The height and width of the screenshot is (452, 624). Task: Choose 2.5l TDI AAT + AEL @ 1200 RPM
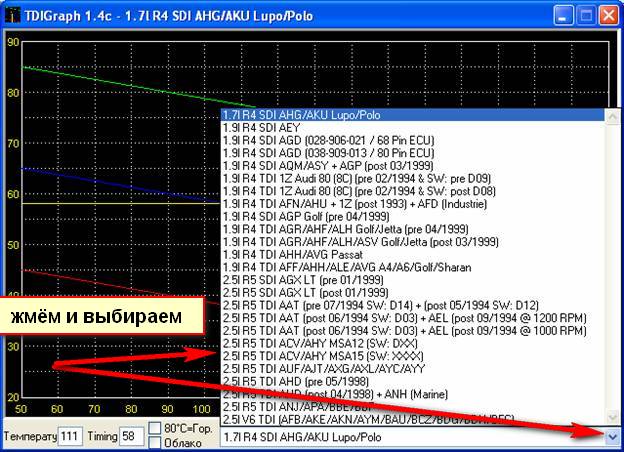[412, 318]
